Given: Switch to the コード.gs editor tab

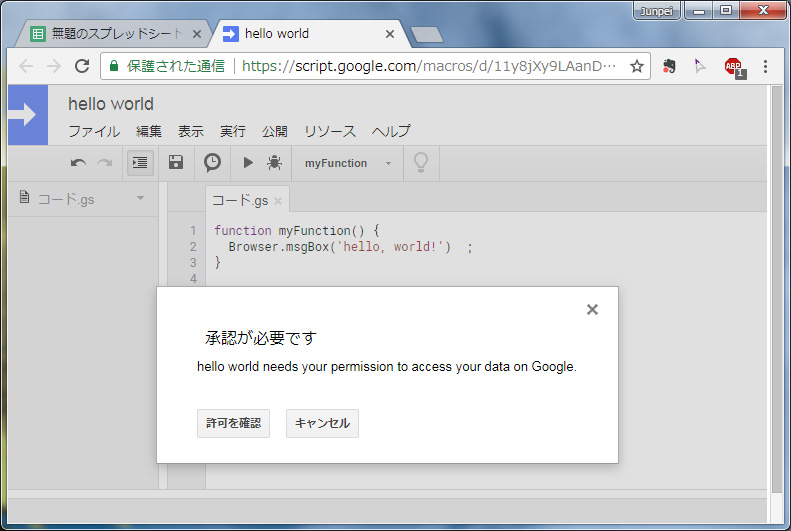Looking at the screenshot, I should [x=240, y=201].
